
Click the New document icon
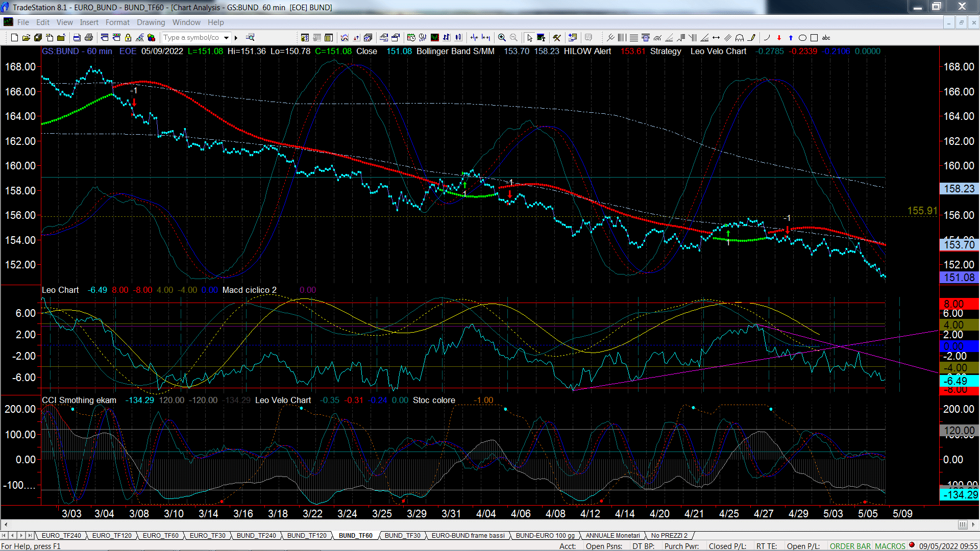pyautogui.click(x=14, y=38)
